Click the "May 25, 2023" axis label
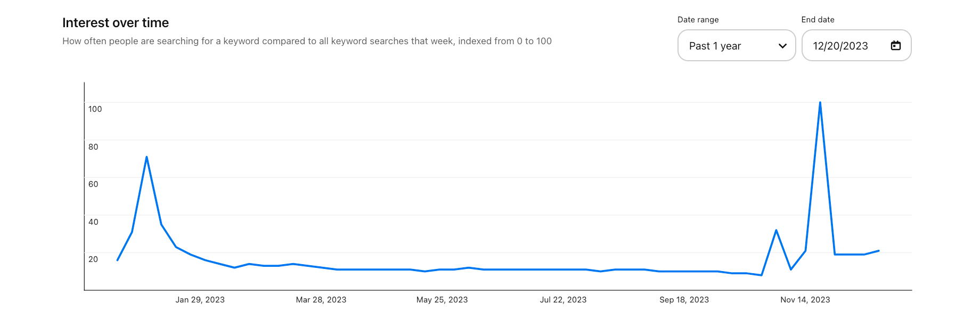 (x=442, y=300)
